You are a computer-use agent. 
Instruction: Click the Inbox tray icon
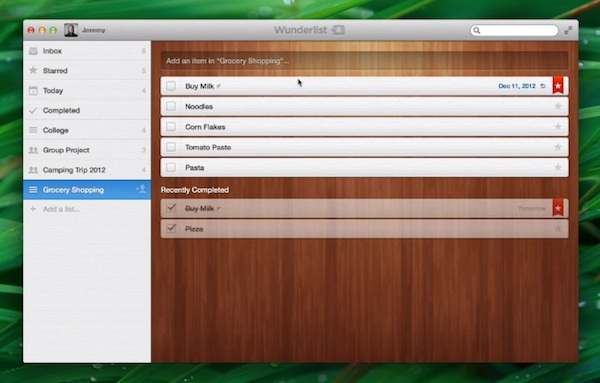click(x=33, y=51)
